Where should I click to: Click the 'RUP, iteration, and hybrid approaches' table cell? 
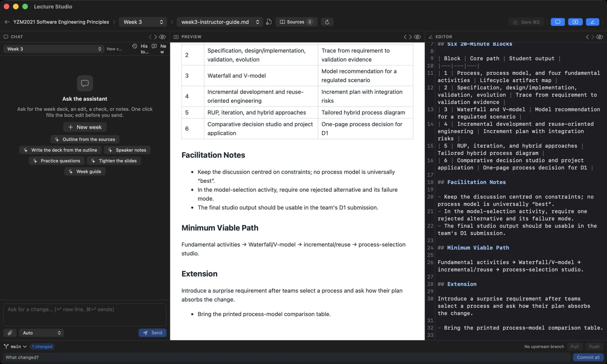pyautogui.click(x=261, y=112)
